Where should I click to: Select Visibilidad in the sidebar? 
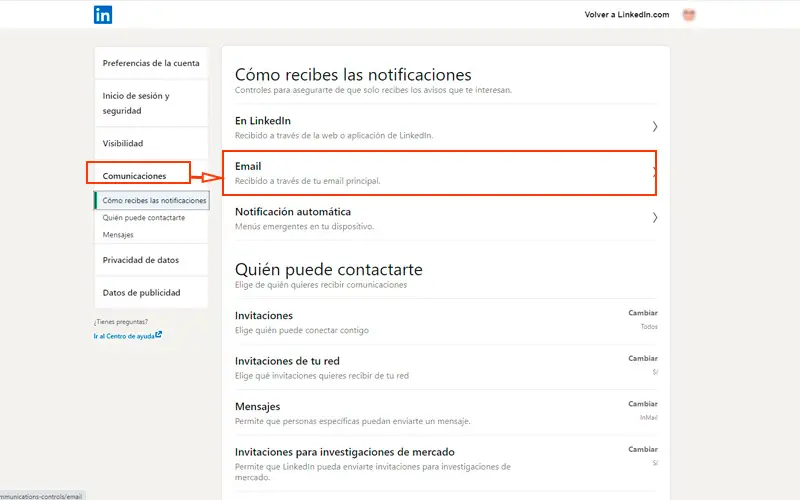tap(151, 143)
